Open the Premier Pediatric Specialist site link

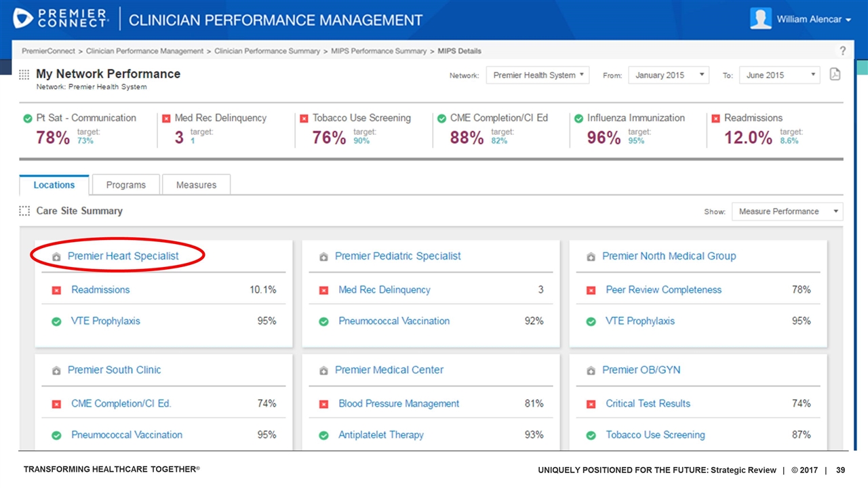[x=398, y=256]
